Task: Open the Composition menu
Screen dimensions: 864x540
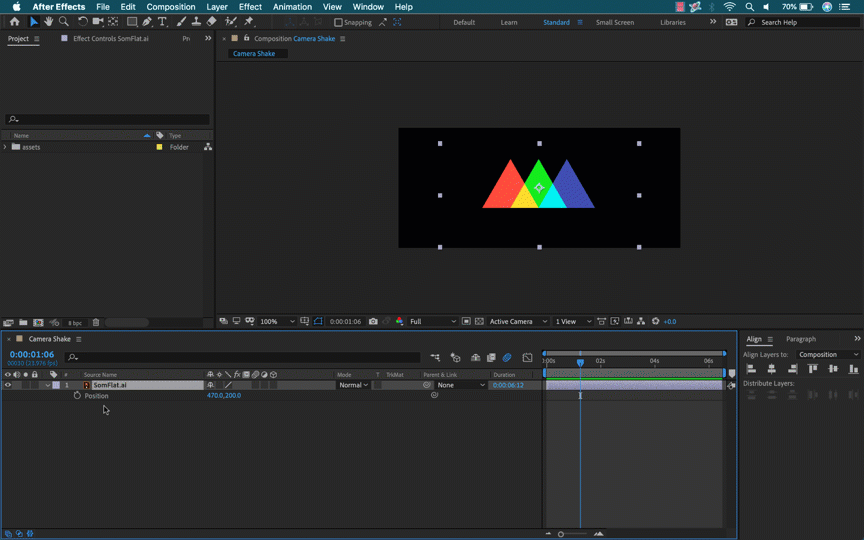Action: pyautogui.click(x=171, y=7)
